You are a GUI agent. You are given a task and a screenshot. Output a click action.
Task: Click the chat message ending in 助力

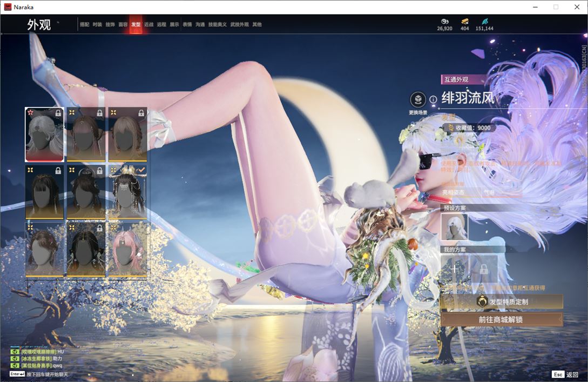42,358
